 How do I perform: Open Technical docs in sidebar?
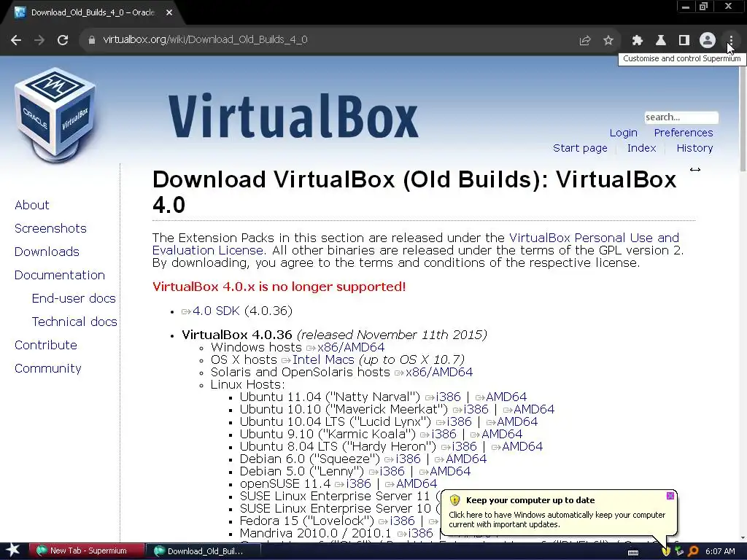[74, 322]
